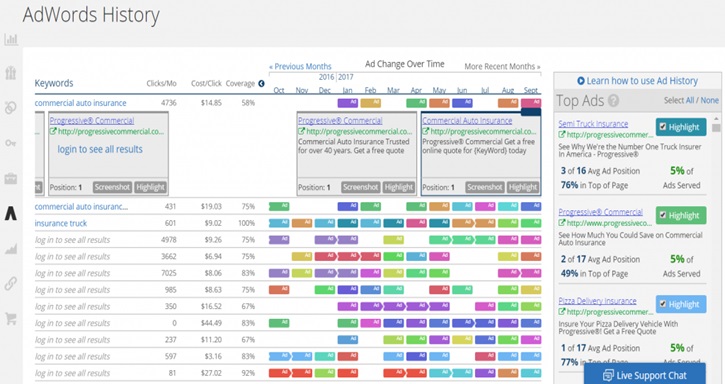725x384 pixels.
Task: Click the key icon in sidebar
Action: coord(11,143)
